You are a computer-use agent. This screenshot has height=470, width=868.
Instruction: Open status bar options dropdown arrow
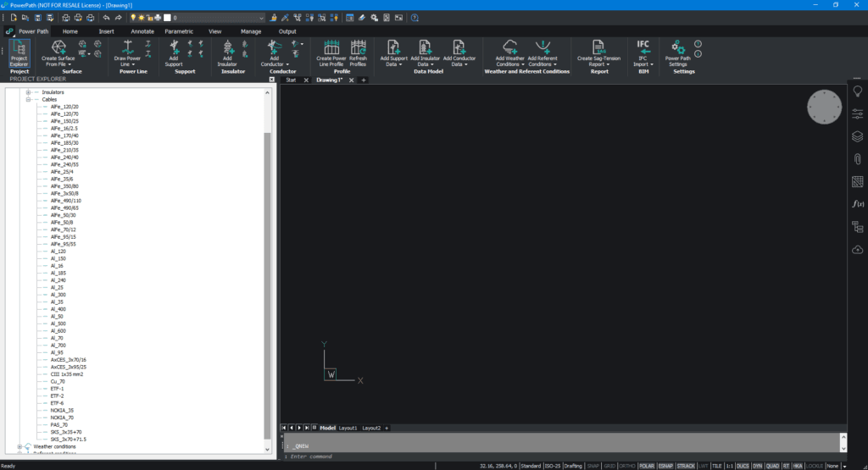click(844, 466)
